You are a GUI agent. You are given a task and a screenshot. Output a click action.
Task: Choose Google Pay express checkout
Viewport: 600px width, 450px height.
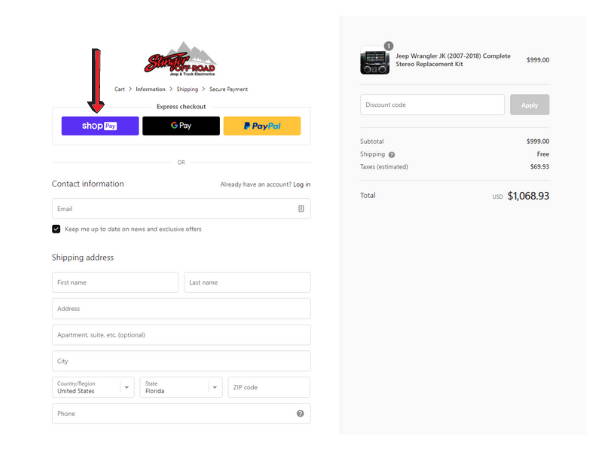[x=181, y=126]
